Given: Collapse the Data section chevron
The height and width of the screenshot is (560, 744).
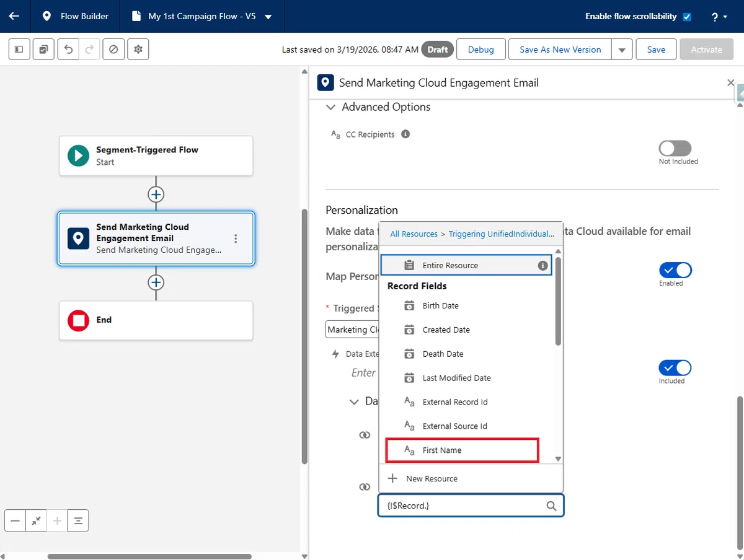Looking at the screenshot, I should (x=354, y=402).
